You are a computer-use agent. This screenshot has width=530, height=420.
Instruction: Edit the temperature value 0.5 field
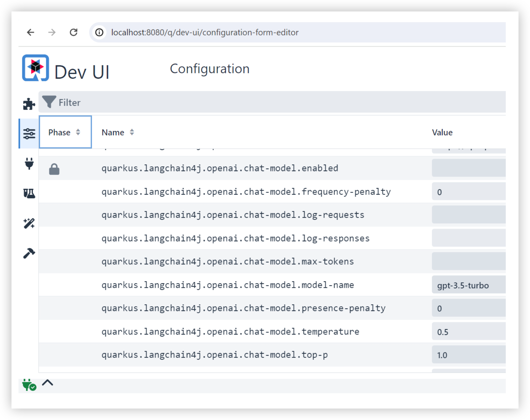coord(469,331)
